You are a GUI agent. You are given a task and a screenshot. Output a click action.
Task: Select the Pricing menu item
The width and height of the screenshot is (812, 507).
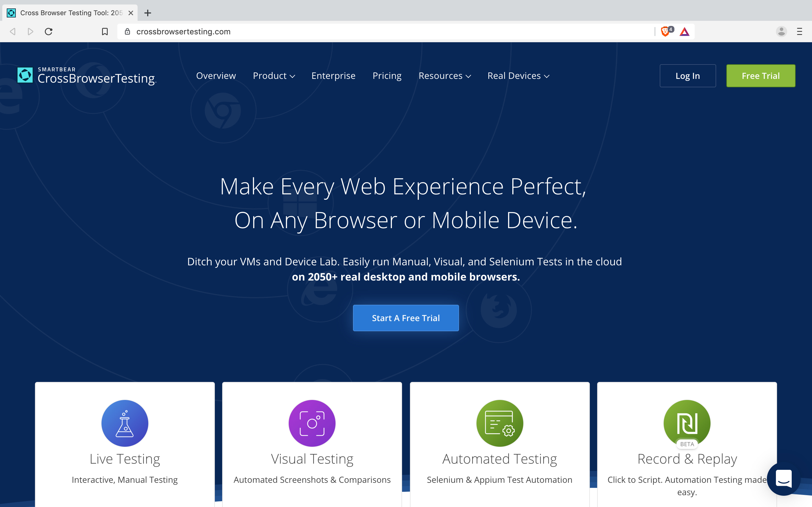(387, 76)
